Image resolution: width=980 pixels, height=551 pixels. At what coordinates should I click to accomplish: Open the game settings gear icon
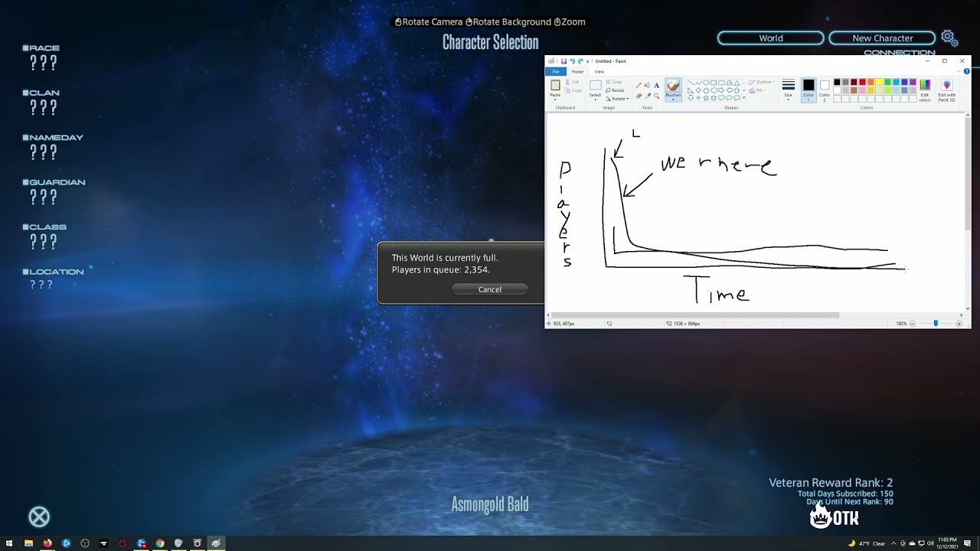coord(948,37)
